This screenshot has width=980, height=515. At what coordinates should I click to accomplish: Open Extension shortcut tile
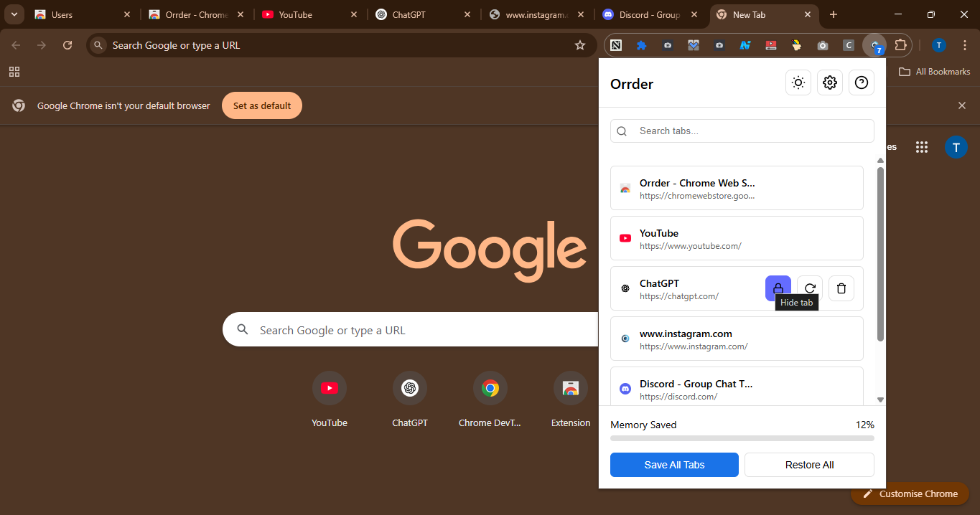coord(571,400)
